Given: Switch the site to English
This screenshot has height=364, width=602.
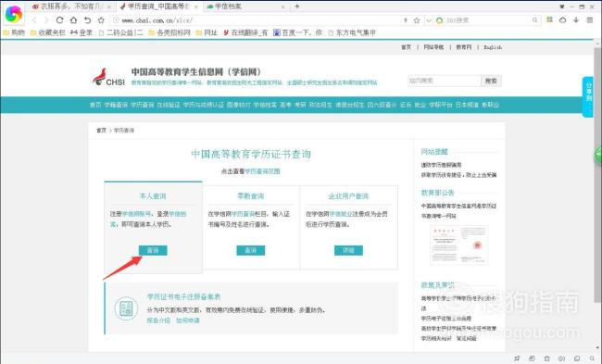Looking at the screenshot, I should click(493, 47).
